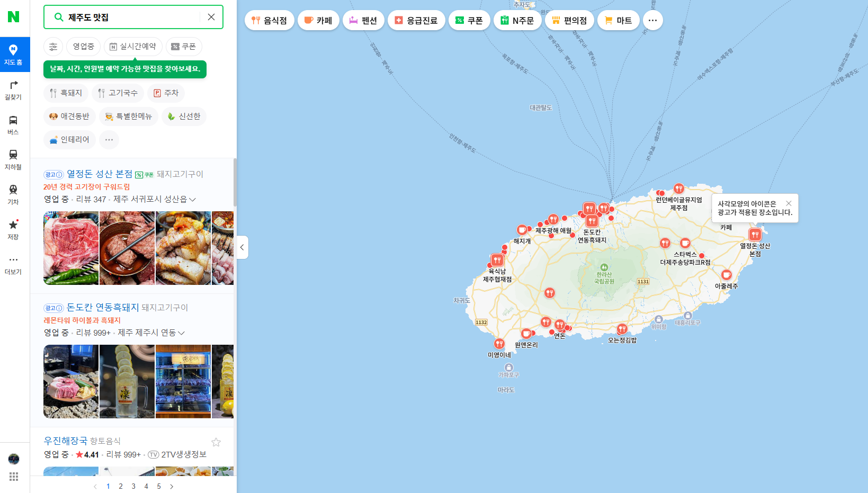The width and height of the screenshot is (868, 493).
Task: Show more map categories ellipsis
Action: 652,21
